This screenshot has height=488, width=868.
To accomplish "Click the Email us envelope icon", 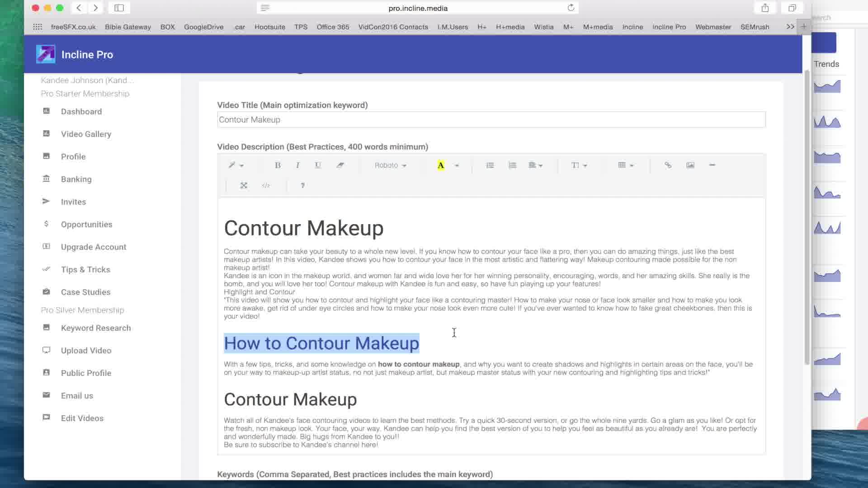I will [46, 395].
